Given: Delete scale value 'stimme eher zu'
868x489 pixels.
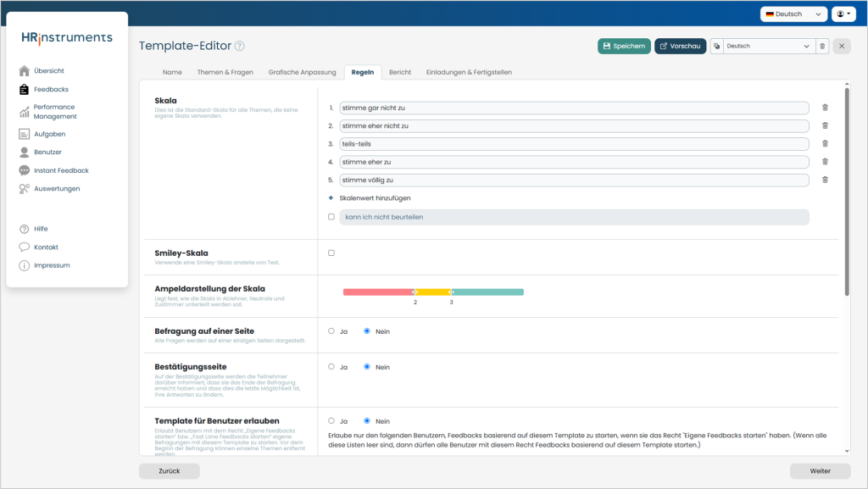Looking at the screenshot, I should [x=825, y=162].
